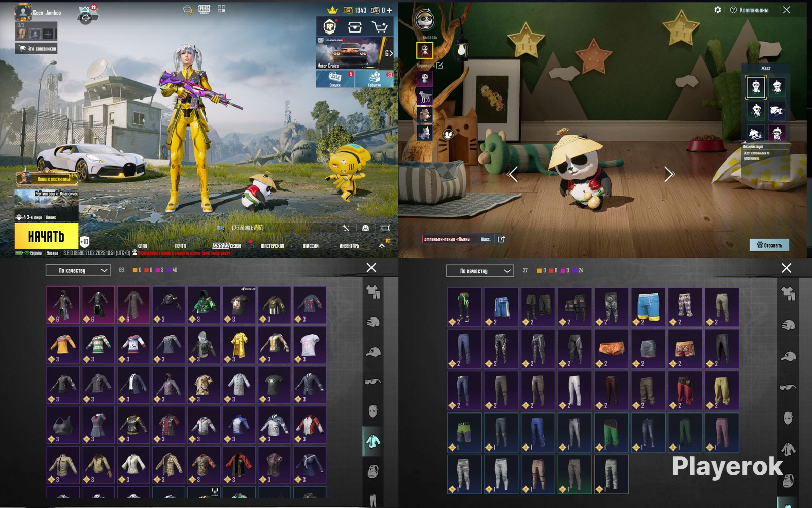Show the next companion with right arrow

point(669,174)
